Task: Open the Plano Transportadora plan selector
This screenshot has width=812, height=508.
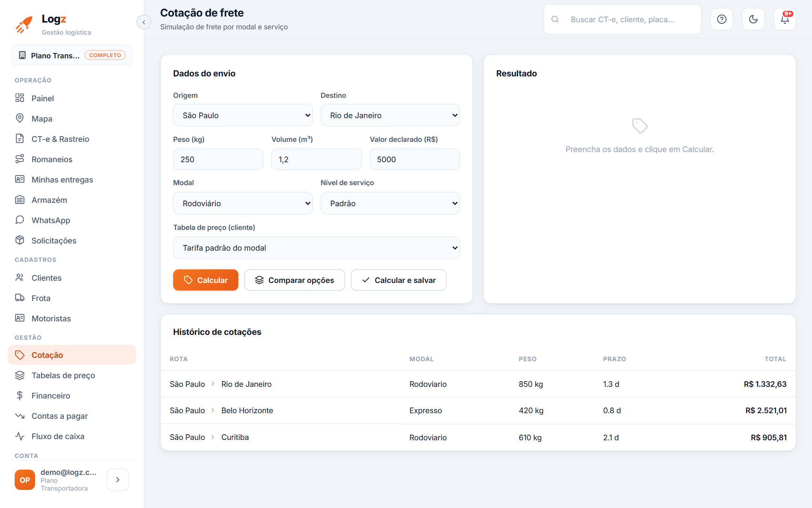Action: pyautogui.click(x=72, y=55)
